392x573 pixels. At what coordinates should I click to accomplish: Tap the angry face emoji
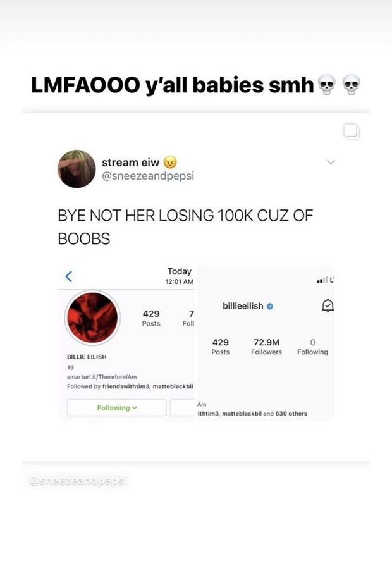tap(170, 162)
